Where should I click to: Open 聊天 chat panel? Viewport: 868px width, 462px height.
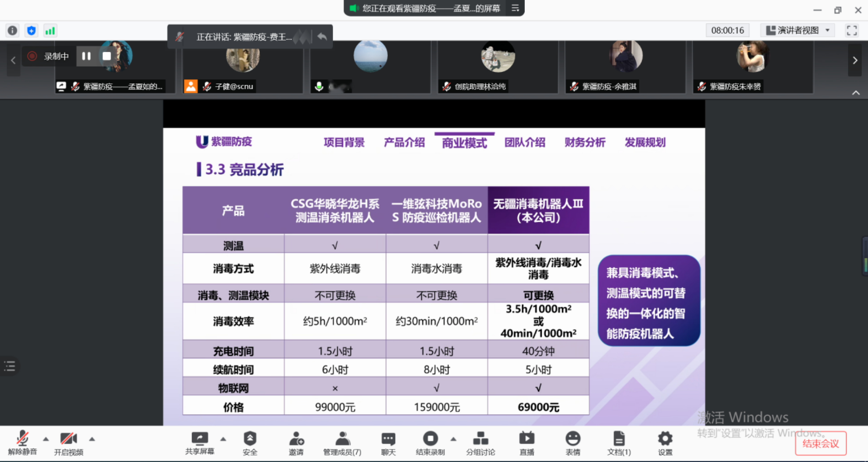pyautogui.click(x=388, y=443)
